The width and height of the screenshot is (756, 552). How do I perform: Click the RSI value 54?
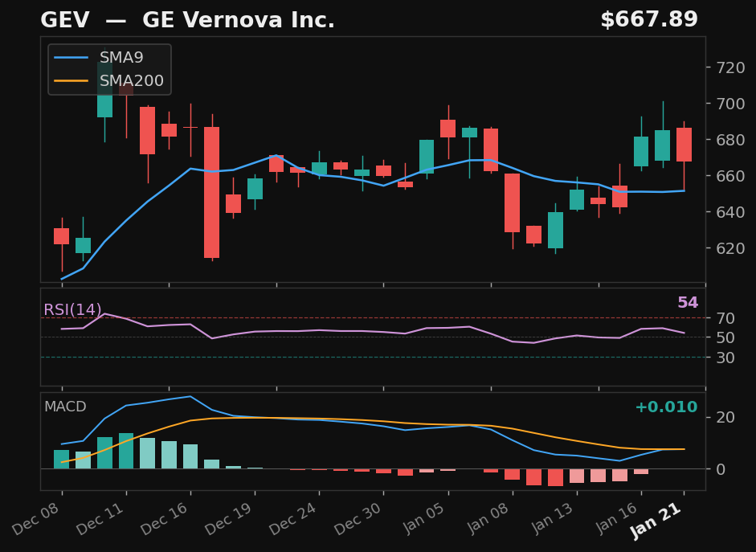click(x=688, y=303)
